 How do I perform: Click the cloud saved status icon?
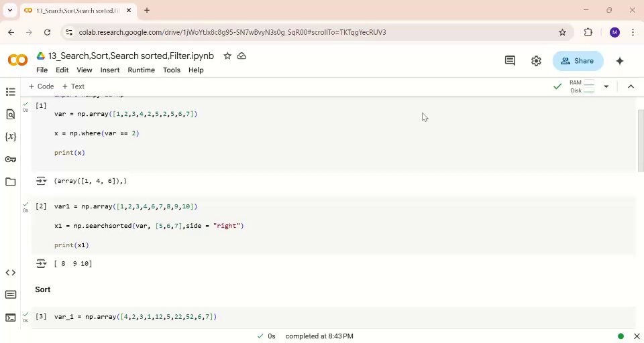(x=242, y=56)
